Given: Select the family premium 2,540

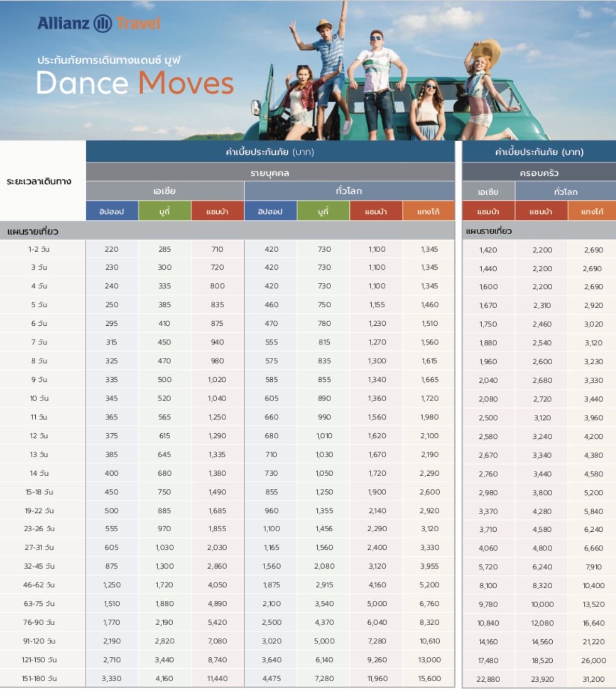Looking at the screenshot, I should tap(542, 343).
